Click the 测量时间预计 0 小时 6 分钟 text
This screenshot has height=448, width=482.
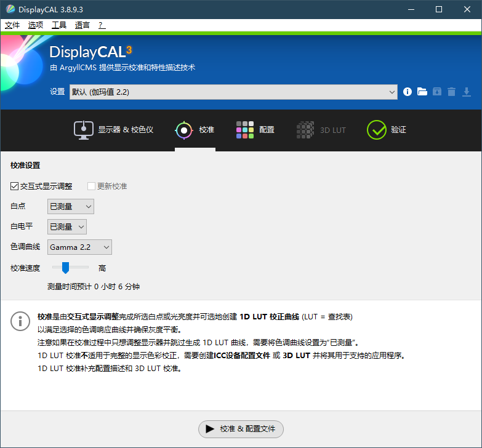pyautogui.click(x=94, y=287)
